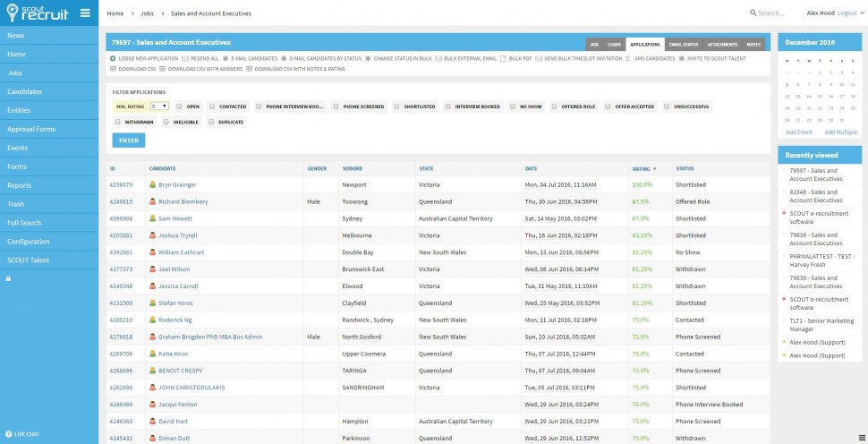Open Live Chat at the sidebar bottom

[x=22, y=434]
